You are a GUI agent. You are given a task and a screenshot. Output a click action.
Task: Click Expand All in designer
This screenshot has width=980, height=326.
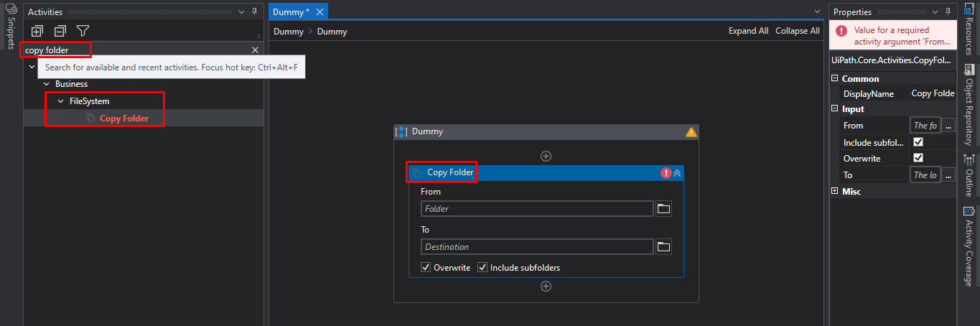pyautogui.click(x=748, y=31)
